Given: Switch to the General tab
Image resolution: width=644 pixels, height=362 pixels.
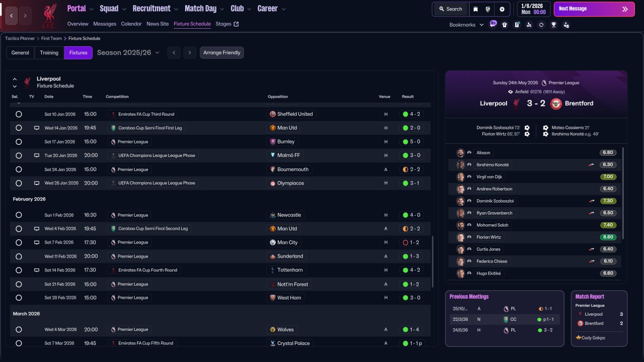Looking at the screenshot, I should point(20,53).
